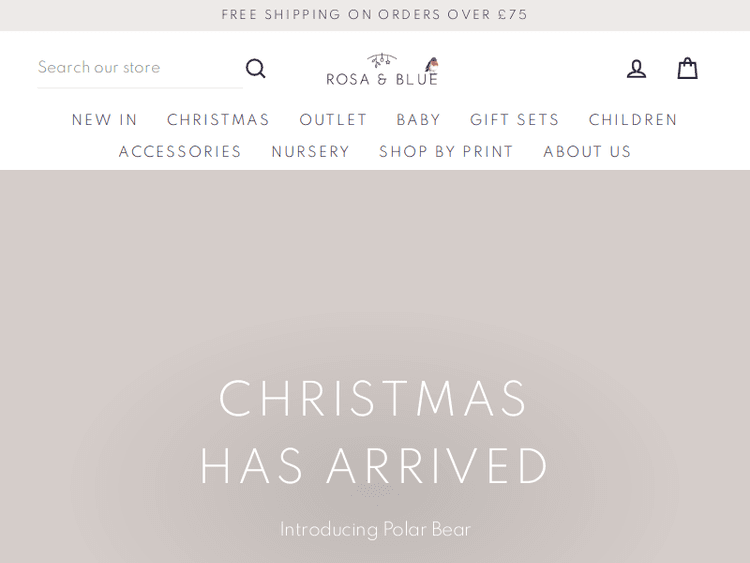Viewport: 750px width, 563px height.
Task: Go to the Christmas menu item
Action: 218,120
